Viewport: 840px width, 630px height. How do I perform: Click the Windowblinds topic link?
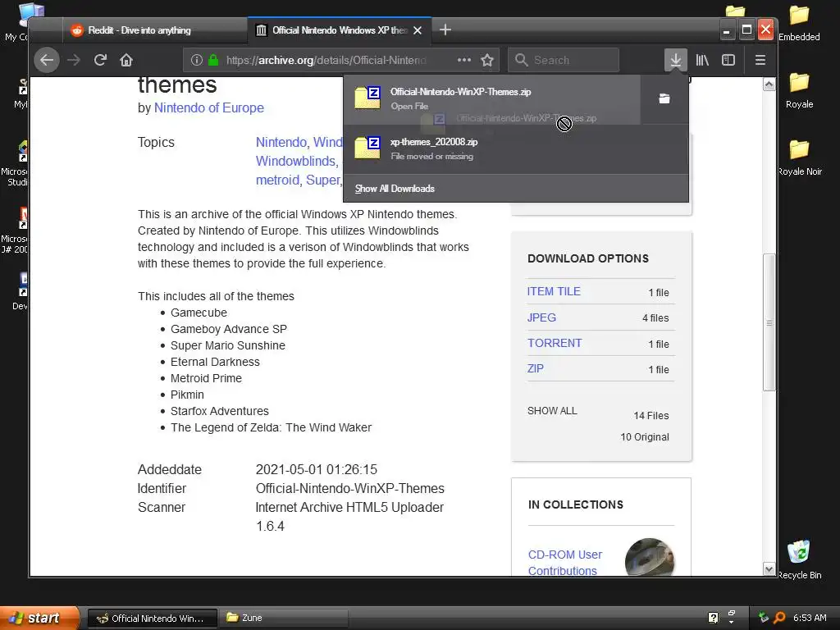297,161
